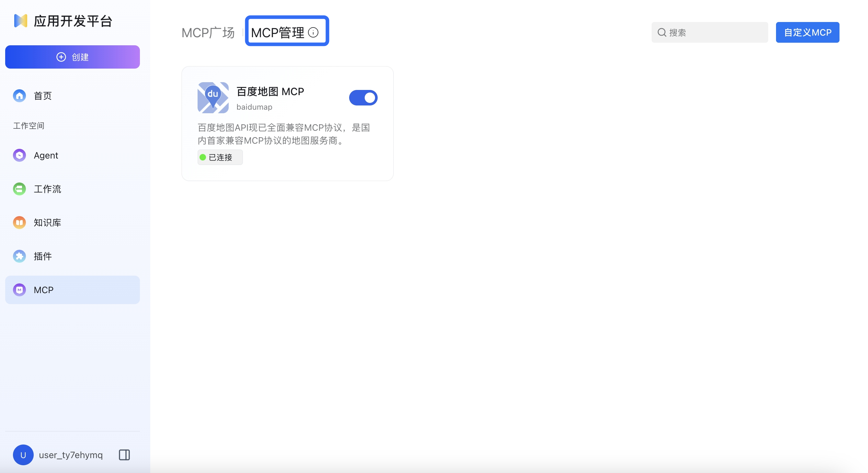868x473 pixels.
Task: Open the user_ty7ehymq account menu
Action: point(71,455)
